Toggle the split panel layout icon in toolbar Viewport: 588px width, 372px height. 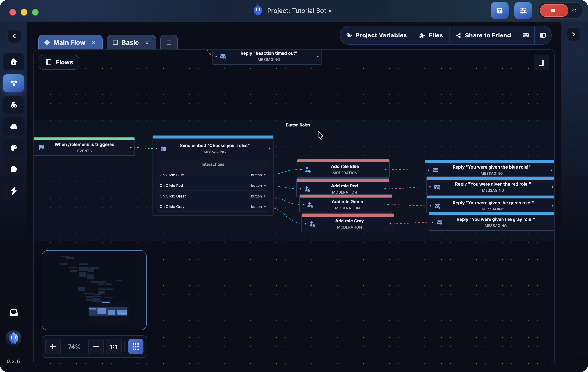click(x=543, y=35)
